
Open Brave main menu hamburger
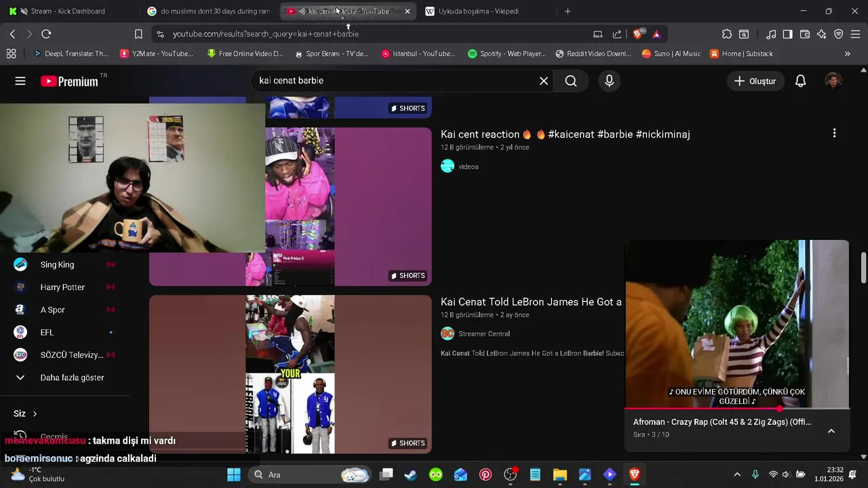[x=856, y=34]
